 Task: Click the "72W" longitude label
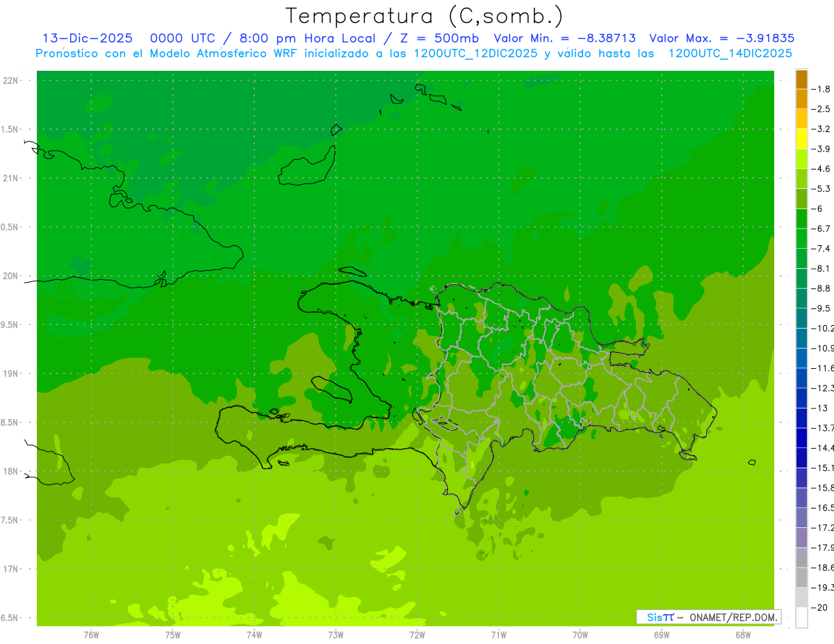tap(417, 635)
